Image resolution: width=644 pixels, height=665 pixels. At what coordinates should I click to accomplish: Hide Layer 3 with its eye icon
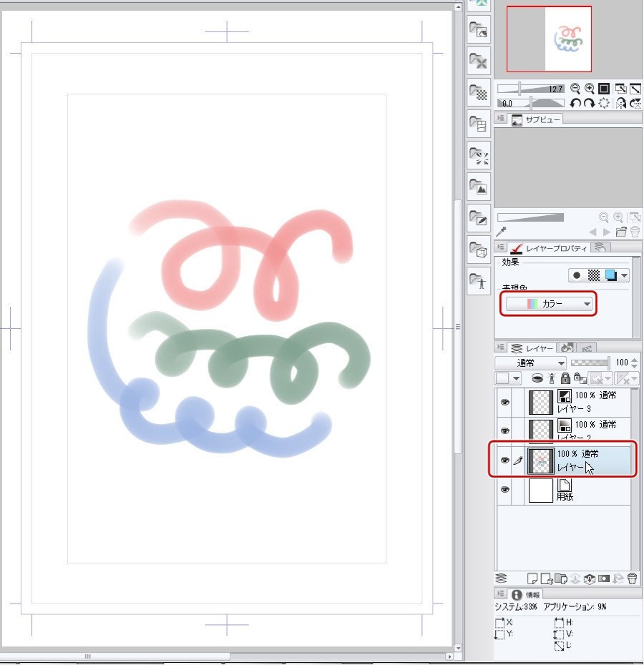[x=504, y=403]
